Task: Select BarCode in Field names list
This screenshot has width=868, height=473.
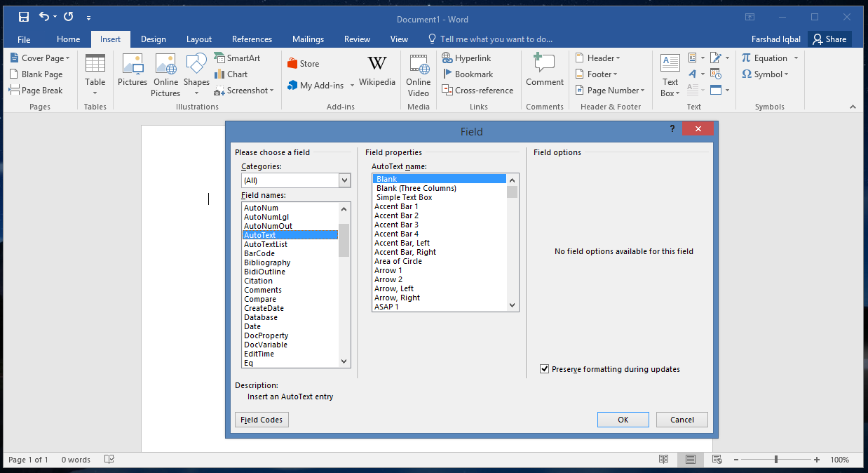Action: [x=259, y=253]
